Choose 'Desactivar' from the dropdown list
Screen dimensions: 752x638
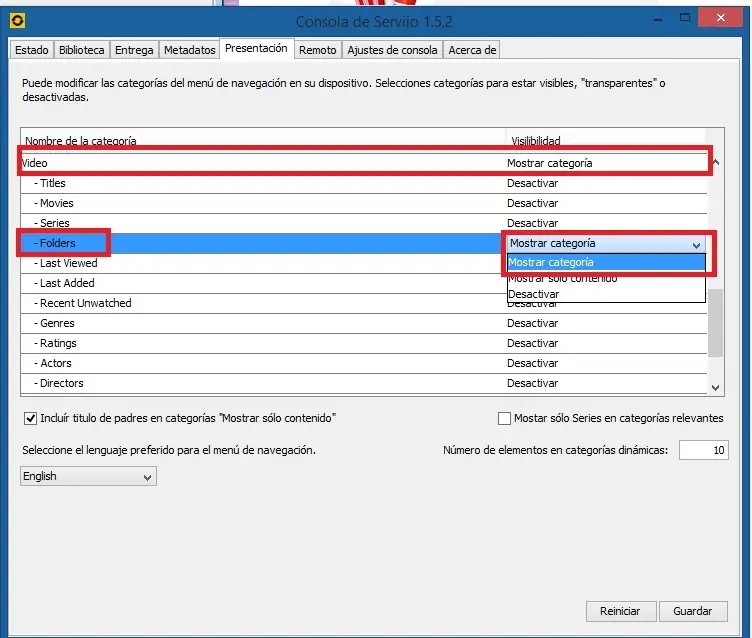pos(533,295)
